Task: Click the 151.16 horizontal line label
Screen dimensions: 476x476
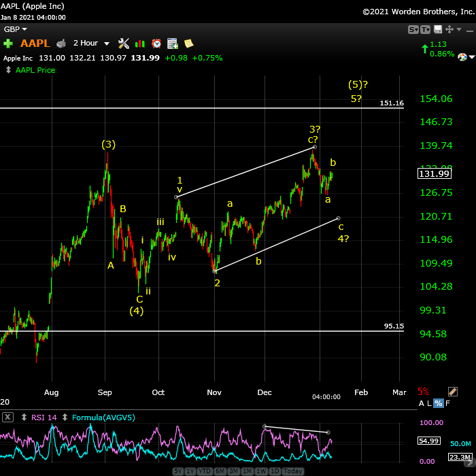Action: click(392, 103)
